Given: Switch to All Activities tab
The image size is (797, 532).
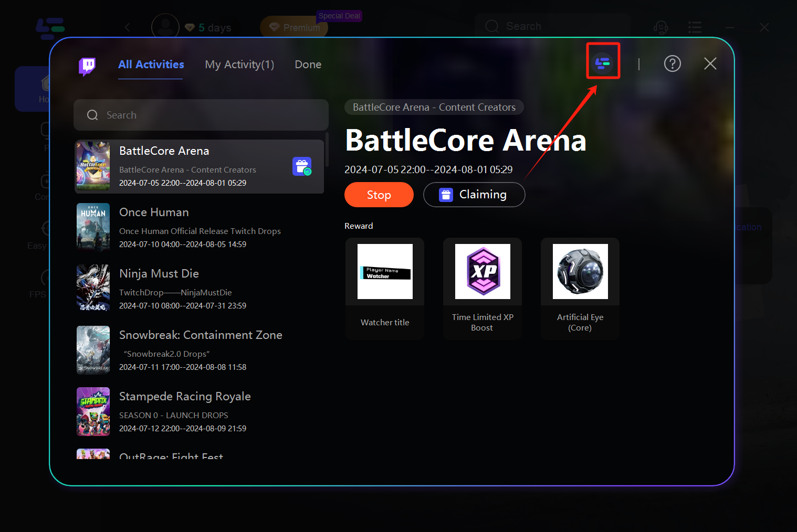Looking at the screenshot, I should pyautogui.click(x=151, y=65).
